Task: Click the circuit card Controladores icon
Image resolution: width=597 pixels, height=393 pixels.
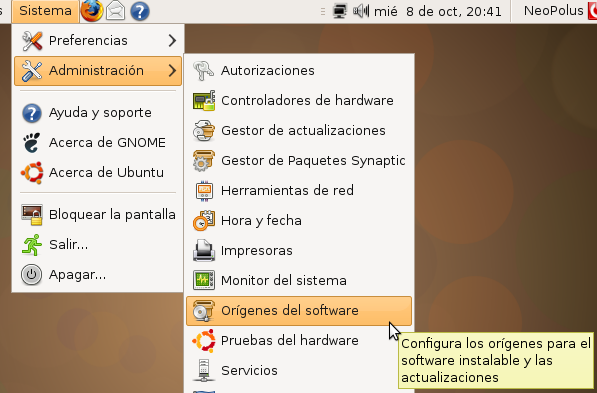Action: point(204,101)
